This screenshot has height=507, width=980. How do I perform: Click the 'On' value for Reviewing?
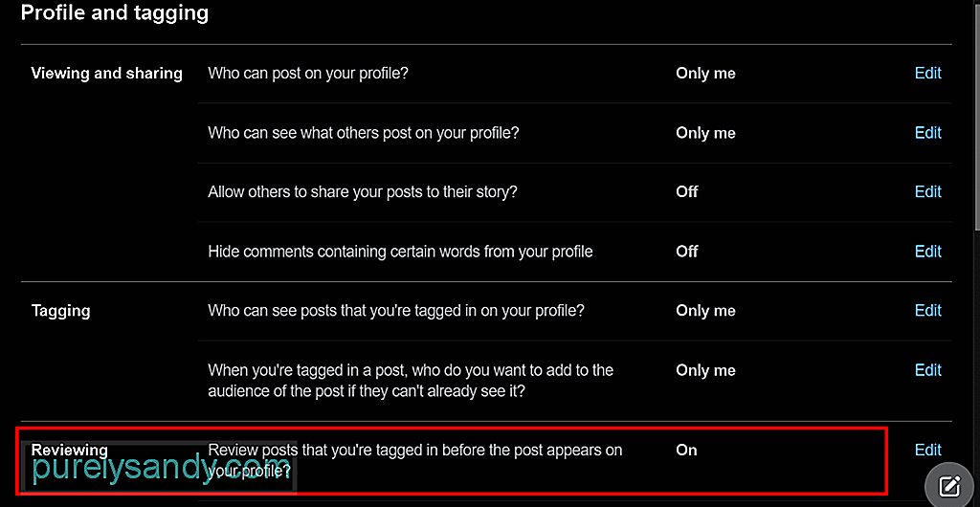(686, 451)
